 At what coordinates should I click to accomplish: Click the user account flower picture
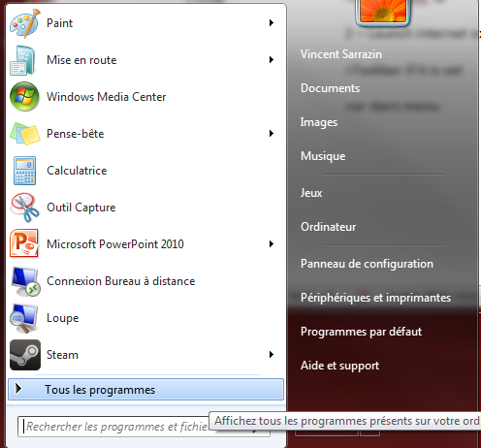point(383,12)
